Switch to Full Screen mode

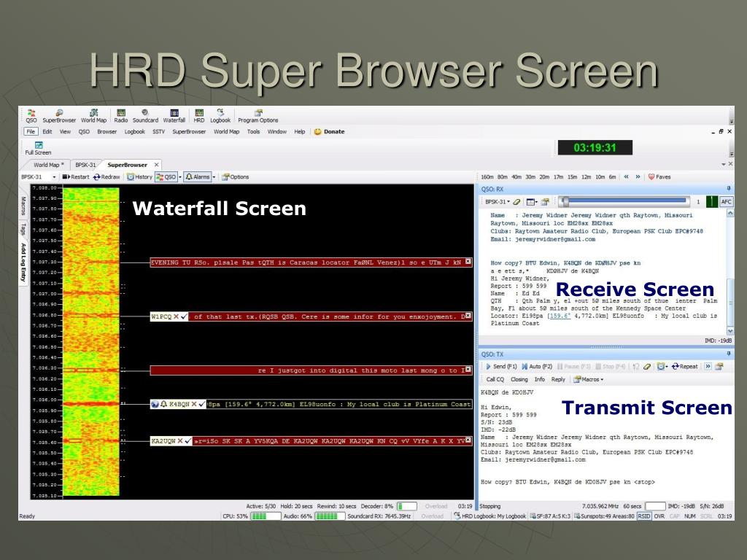pos(38,148)
